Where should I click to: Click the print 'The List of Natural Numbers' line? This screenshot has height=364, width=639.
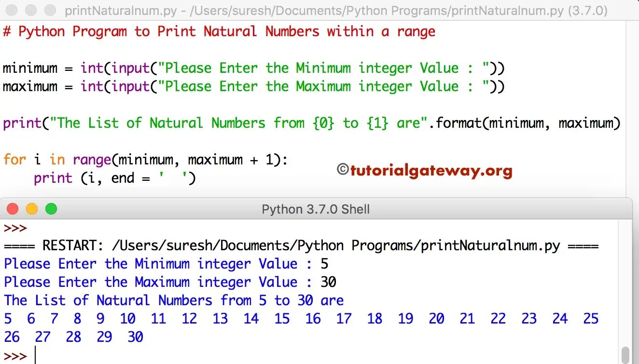click(312, 123)
